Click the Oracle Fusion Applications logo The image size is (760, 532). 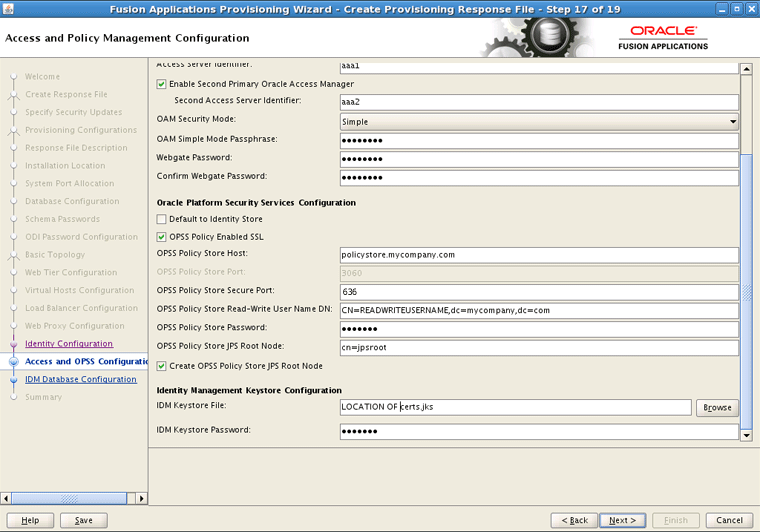[663, 38]
